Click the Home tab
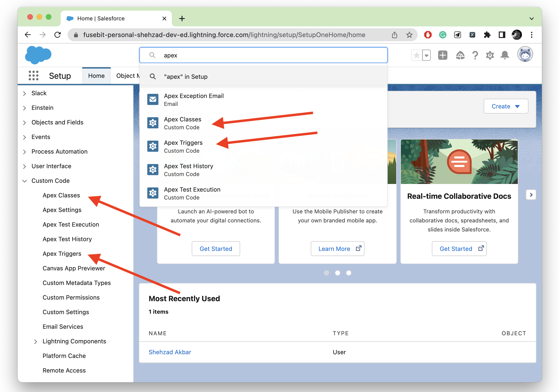Screen dimensions: 559x392 (x=96, y=76)
